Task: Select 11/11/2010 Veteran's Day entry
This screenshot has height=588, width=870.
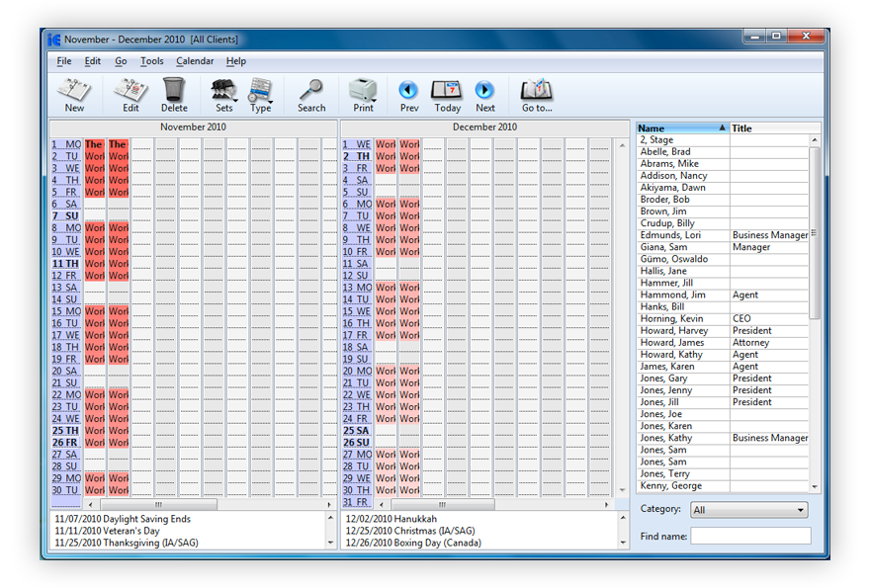Action: [x=107, y=531]
